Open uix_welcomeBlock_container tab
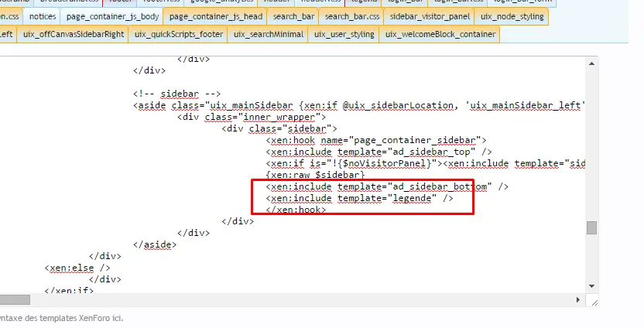644x328 pixels. (440, 35)
